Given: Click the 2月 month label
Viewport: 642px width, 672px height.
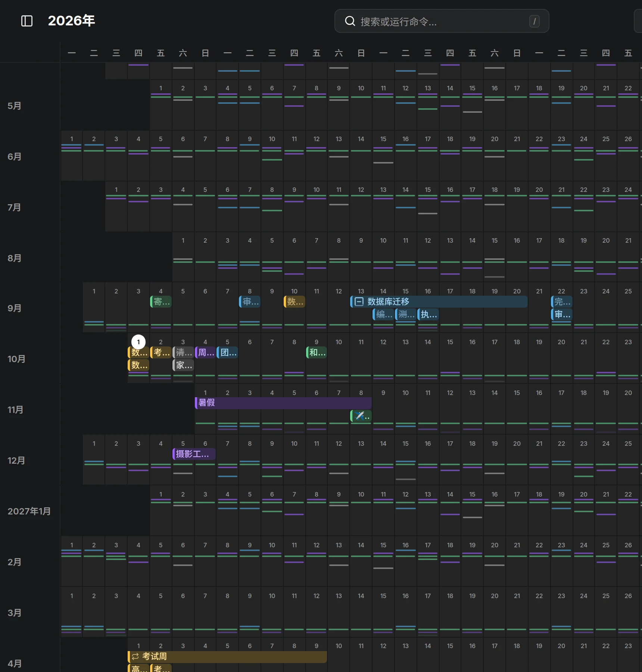Looking at the screenshot, I should point(14,562).
